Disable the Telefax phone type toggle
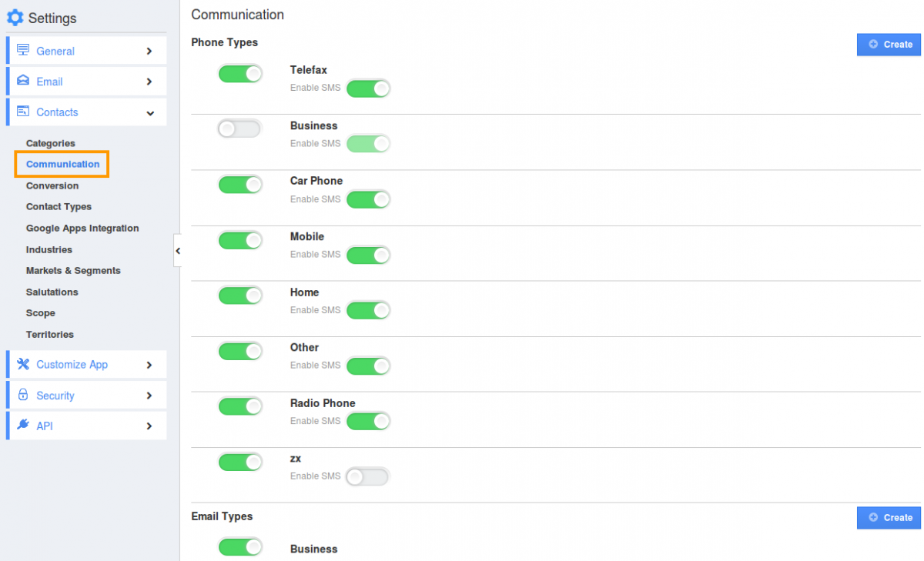Screen dimensions: 924x561 (240, 74)
